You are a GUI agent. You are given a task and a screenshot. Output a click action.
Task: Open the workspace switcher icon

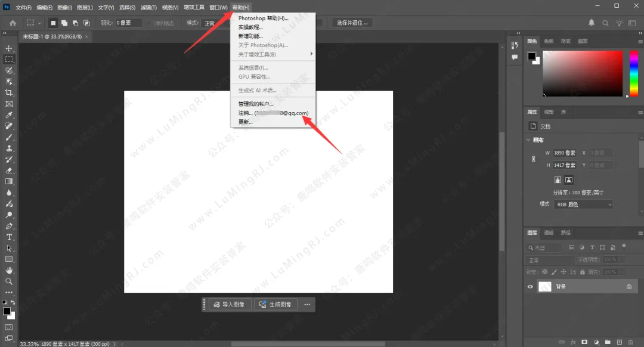click(x=633, y=23)
